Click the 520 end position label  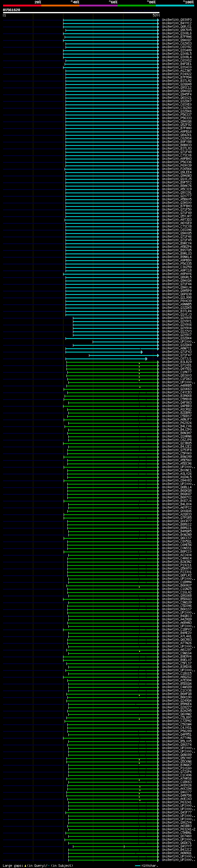(x=155, y=15)
